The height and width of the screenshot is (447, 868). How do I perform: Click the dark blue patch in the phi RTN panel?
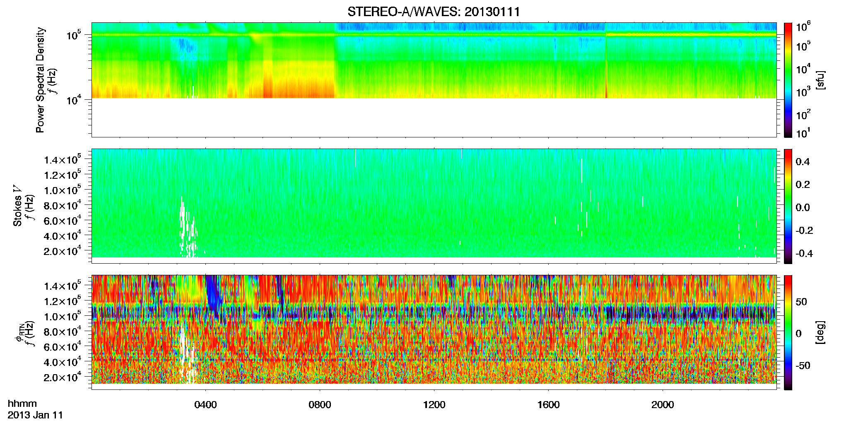click(213, 294)
